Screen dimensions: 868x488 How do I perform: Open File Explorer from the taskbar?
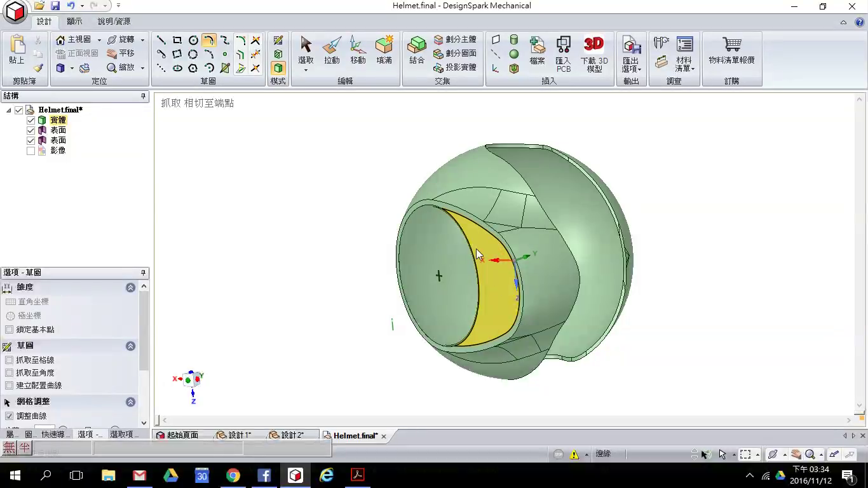pyautogui.click(x=108, y=475)
